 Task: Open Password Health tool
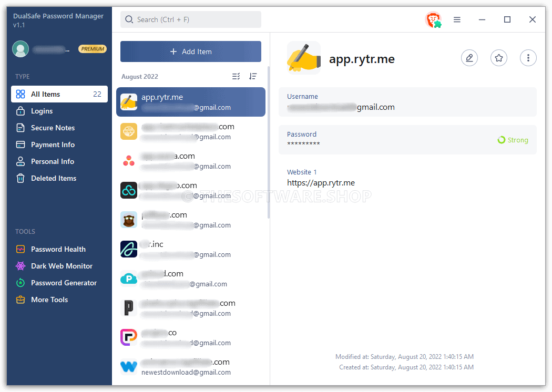coord(59,249)
